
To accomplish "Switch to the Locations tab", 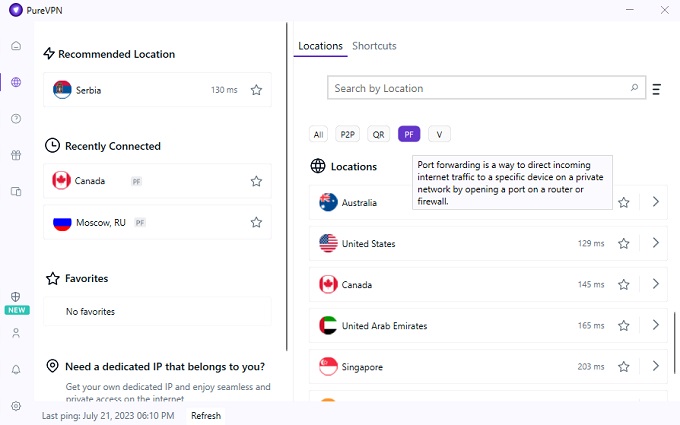I will click(320, 46).
